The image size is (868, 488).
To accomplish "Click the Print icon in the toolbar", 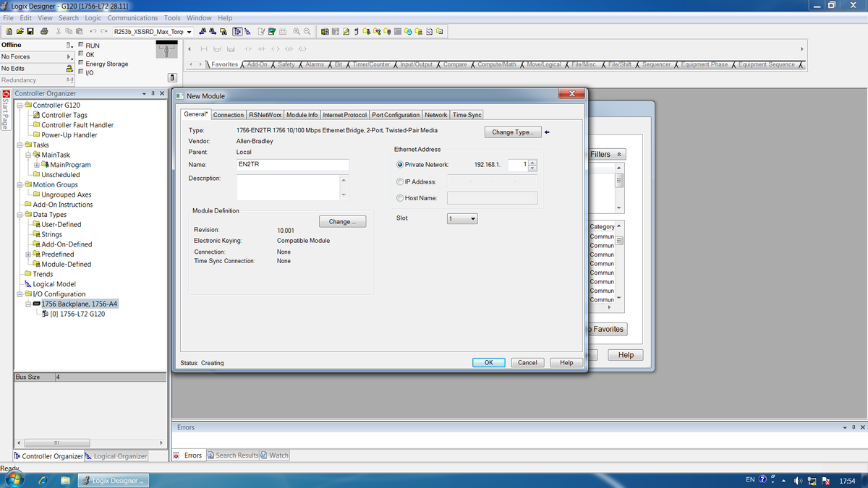I will [x=44, y=32].
